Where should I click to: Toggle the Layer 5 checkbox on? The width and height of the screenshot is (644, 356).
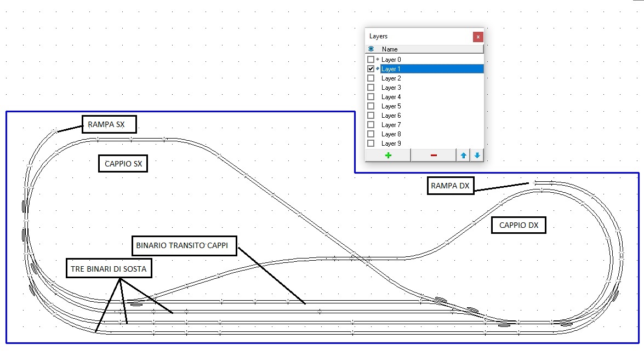371,106
